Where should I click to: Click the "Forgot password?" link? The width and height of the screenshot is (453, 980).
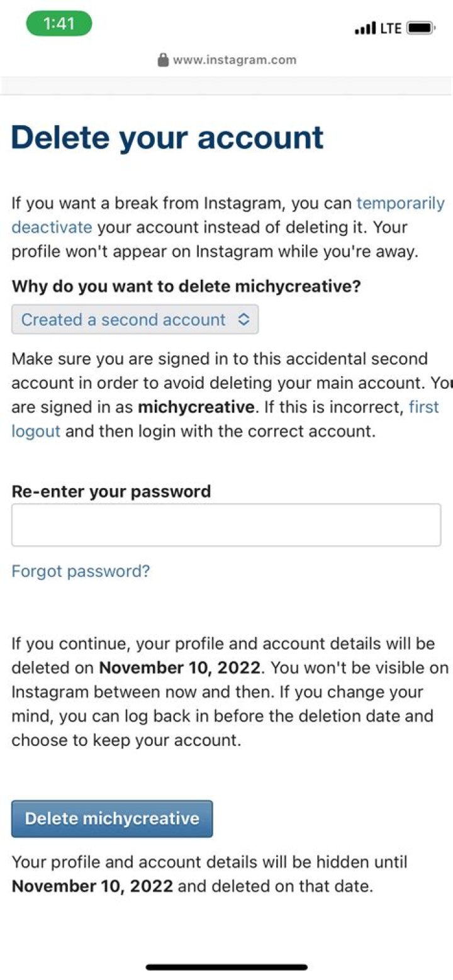81,571
